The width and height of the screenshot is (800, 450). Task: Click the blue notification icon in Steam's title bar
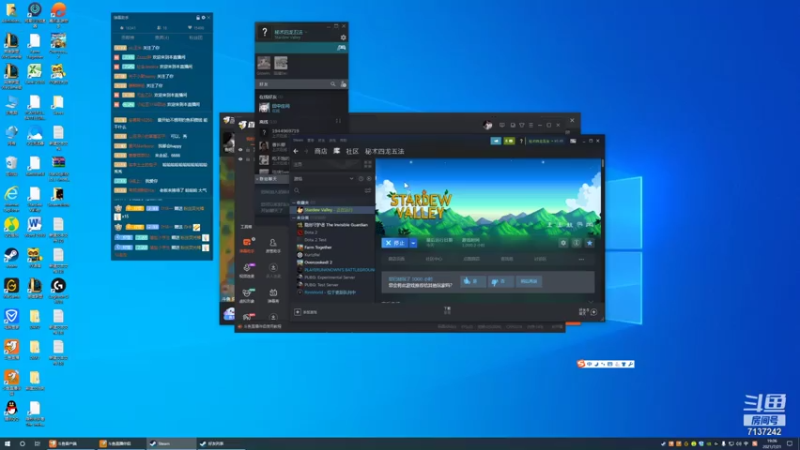pyautogui.click(x=495, y=141)
